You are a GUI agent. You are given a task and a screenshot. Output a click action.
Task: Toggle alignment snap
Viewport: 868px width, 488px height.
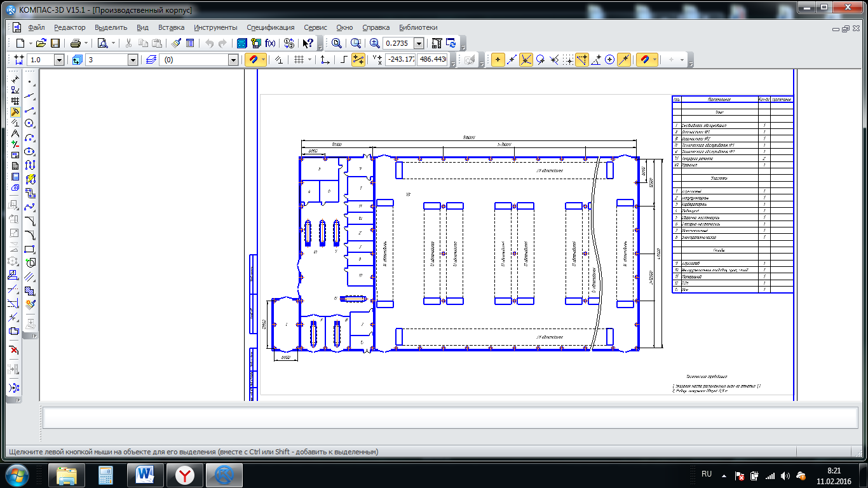coord(582,60)
